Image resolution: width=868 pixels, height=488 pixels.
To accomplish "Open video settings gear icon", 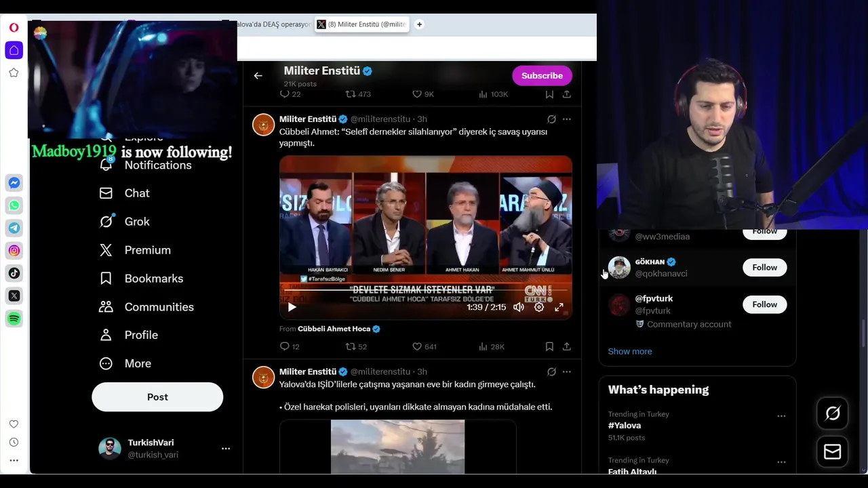I will 539,307.
